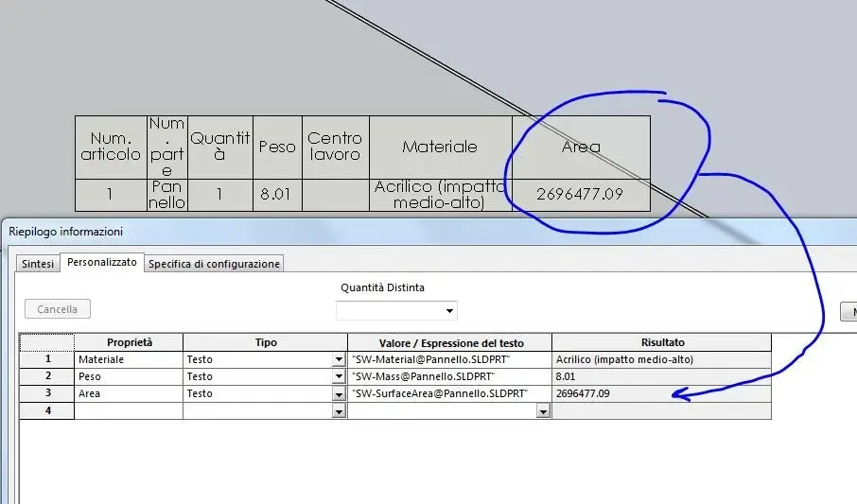Click the Proprietà column header
This screenshot has height=504, width=857.
(129, 342)
